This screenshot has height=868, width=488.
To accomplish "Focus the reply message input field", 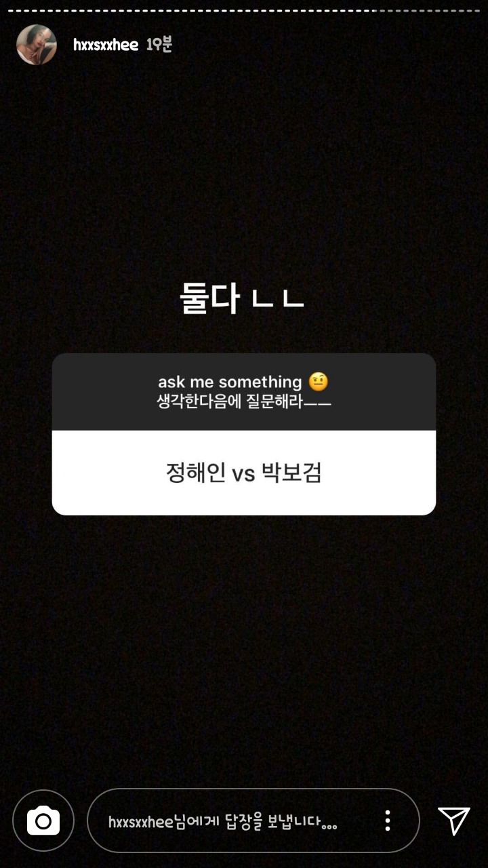I will point(253,821).
